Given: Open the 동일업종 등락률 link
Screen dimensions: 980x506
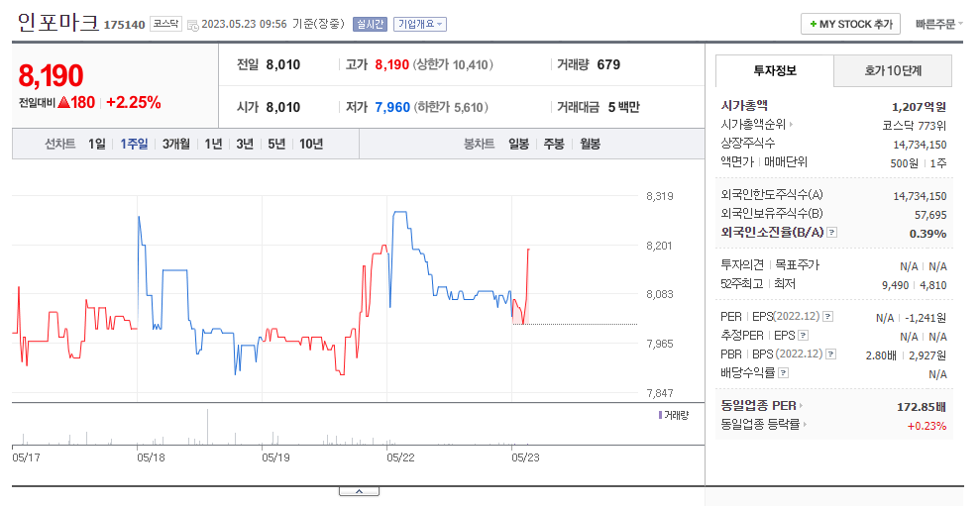Looking at the screenshot, I should click(763, 424).
